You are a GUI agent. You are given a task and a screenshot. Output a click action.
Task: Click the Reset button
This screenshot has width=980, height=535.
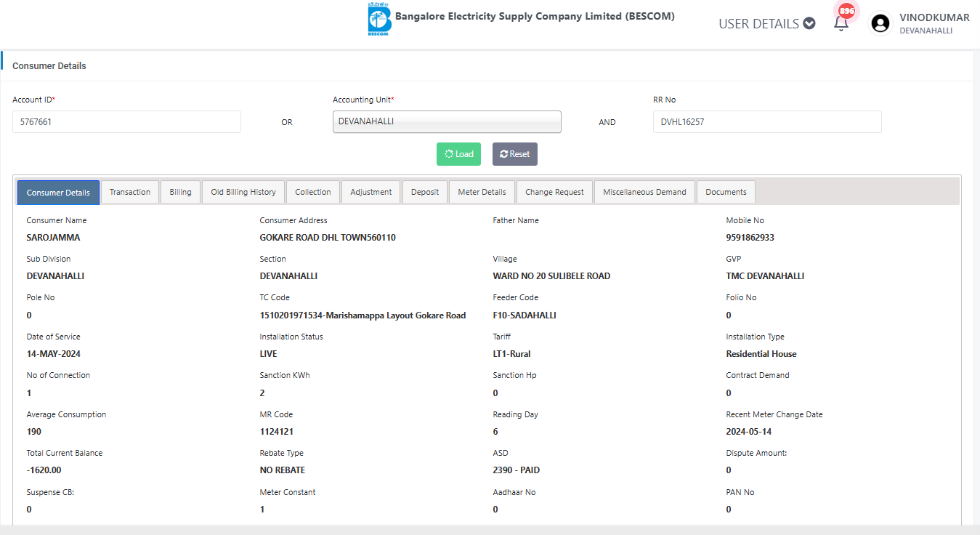coord(515,154)
